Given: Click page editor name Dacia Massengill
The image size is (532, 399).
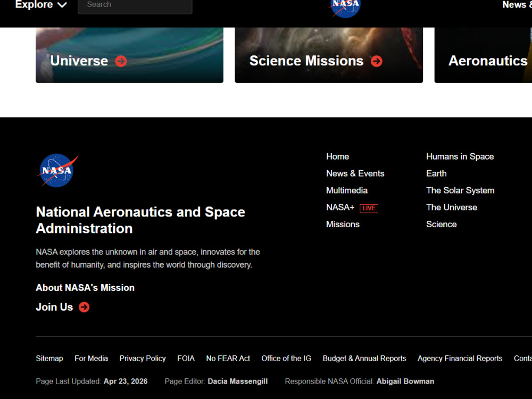Looking at the screenshot, I should click(237, 381).
